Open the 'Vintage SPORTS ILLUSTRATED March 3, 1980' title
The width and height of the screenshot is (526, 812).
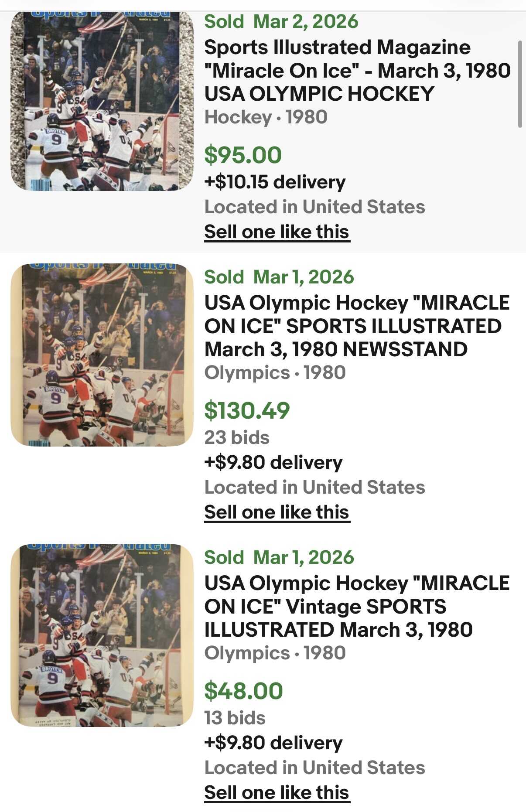click(x=357, y=607)
